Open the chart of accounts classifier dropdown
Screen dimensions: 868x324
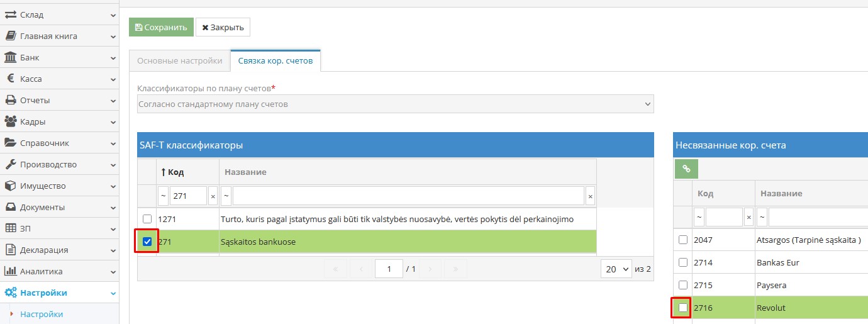click(x=395, y=104)
